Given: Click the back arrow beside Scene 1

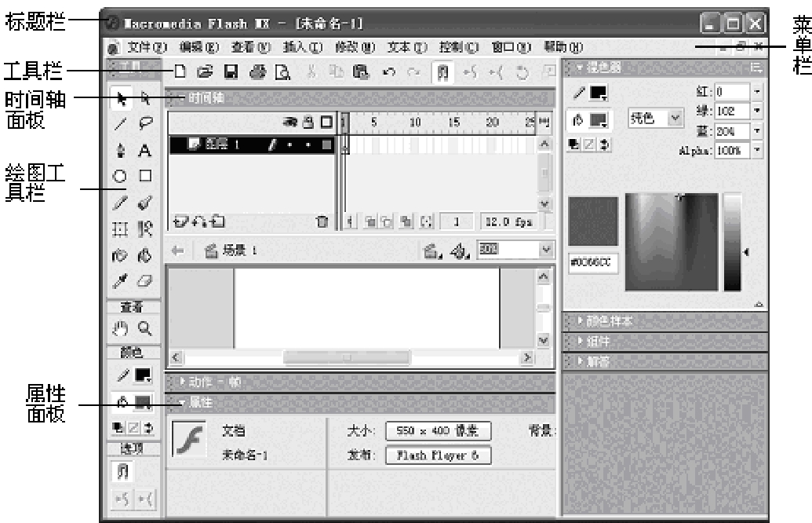Looking at the screenshot, I should point(177,251).
